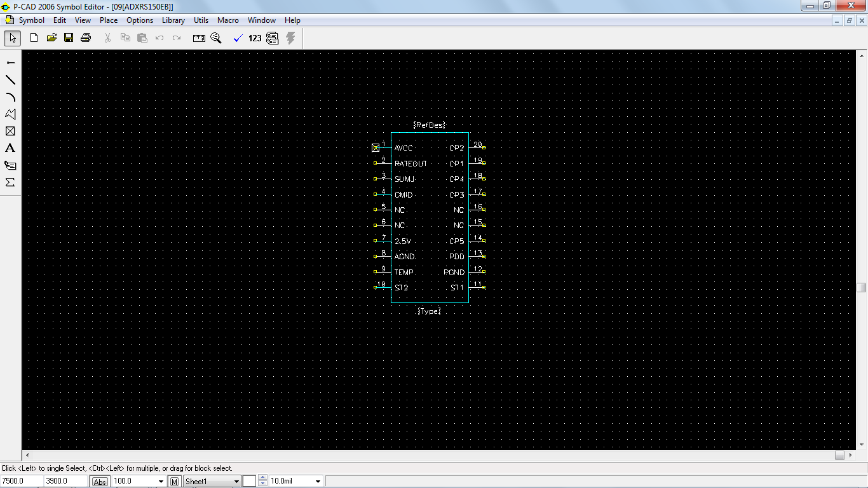The height and width of the screenshot is (488, 868).
Task: Open the Symbol menu
Action: (31, 20)
